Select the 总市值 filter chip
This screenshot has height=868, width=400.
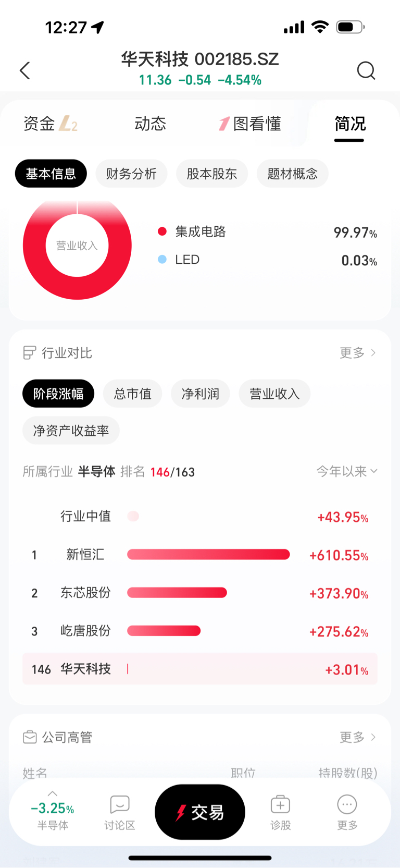click(133, 394)
